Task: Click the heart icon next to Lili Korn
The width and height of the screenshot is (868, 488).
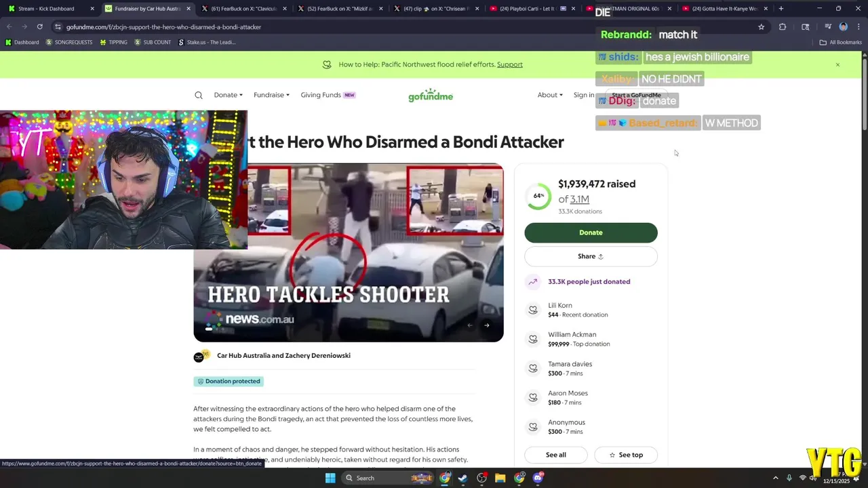Action: tap(533, 310)
